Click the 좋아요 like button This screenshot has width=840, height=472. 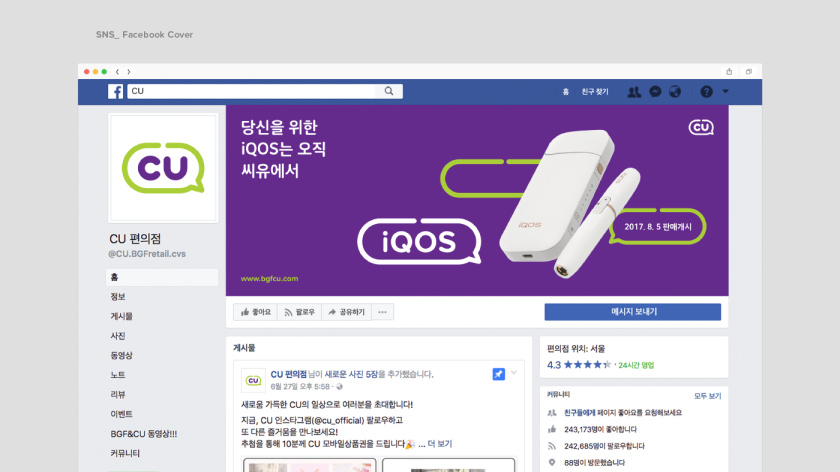tap(256, 312)
